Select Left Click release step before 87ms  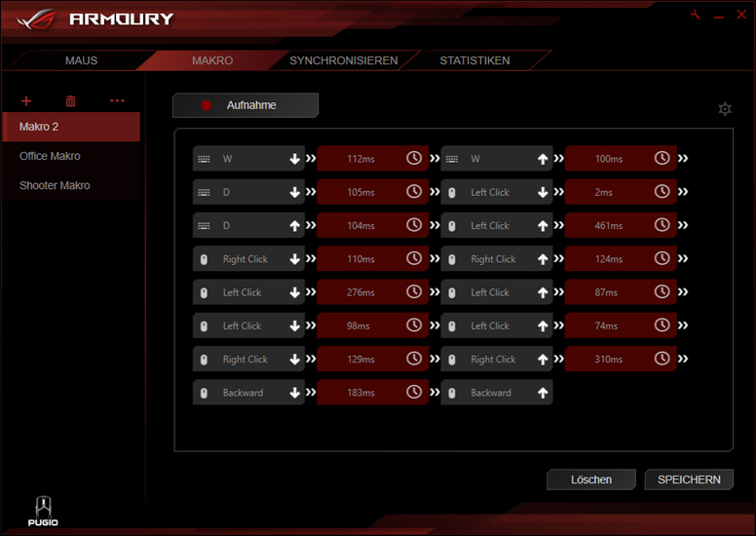click(497, 292)
